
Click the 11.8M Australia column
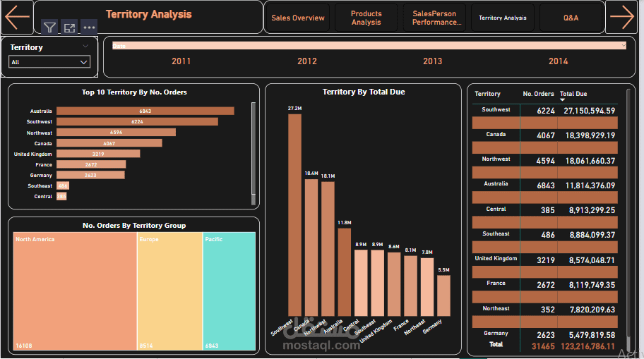coord(344,272)
